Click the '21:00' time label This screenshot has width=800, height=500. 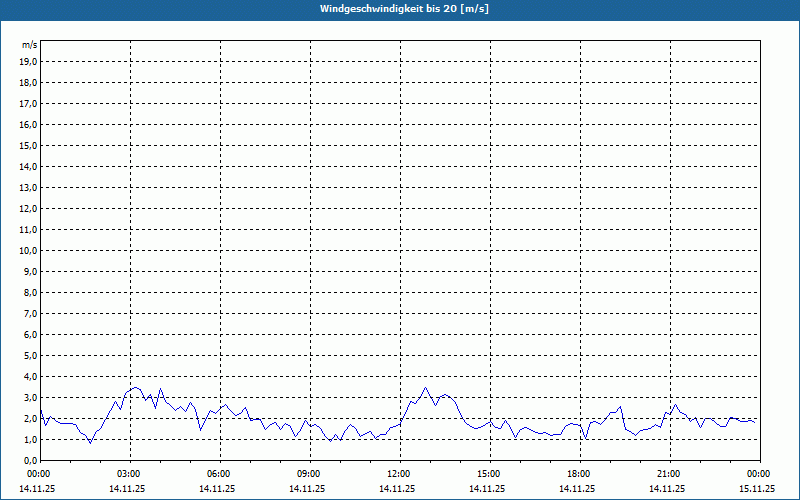point(670,474)
